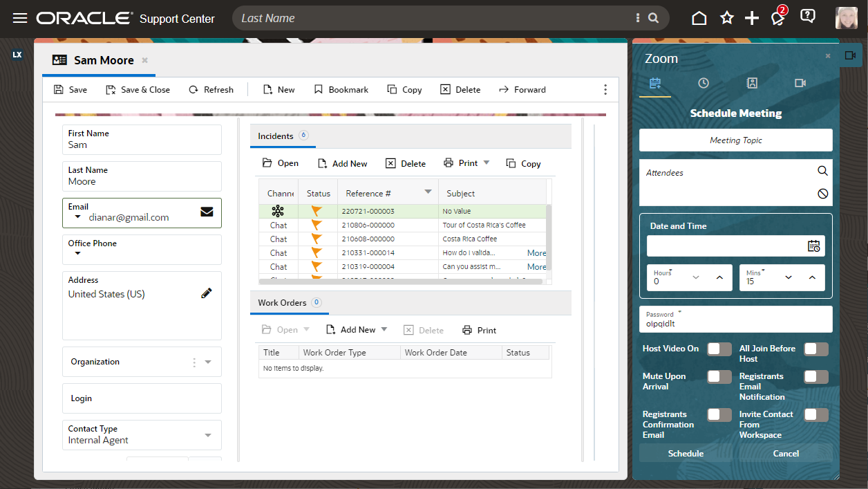Click Schedule meeting button
Viewport: 868px width, 489px height.
[x=686, y=454]
